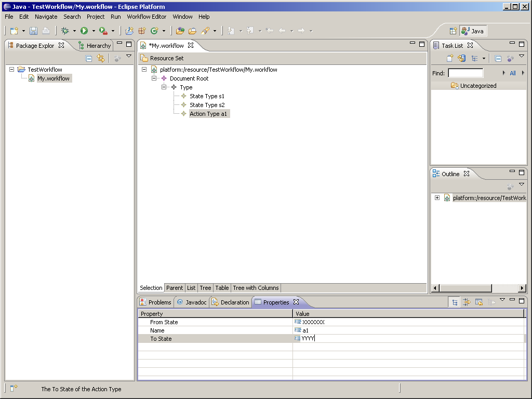Switch to the Tree with Columns tab
The image size is (532, 399).
click(x=256, y=288)
